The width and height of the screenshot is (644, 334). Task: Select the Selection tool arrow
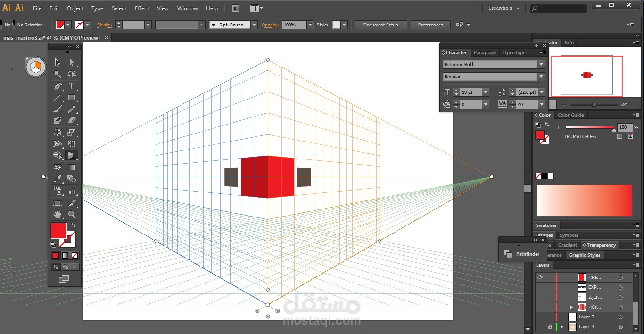(x=58, y=62)
